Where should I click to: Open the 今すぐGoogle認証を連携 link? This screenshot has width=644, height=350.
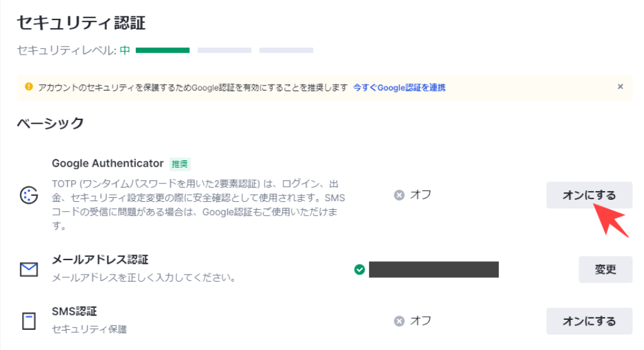tap(399, 87)
